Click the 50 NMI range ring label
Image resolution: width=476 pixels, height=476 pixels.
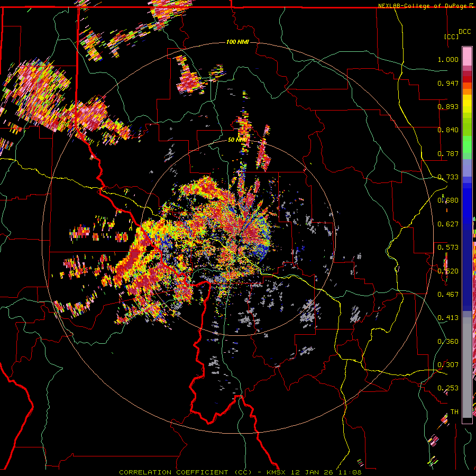tap(237, 140)
